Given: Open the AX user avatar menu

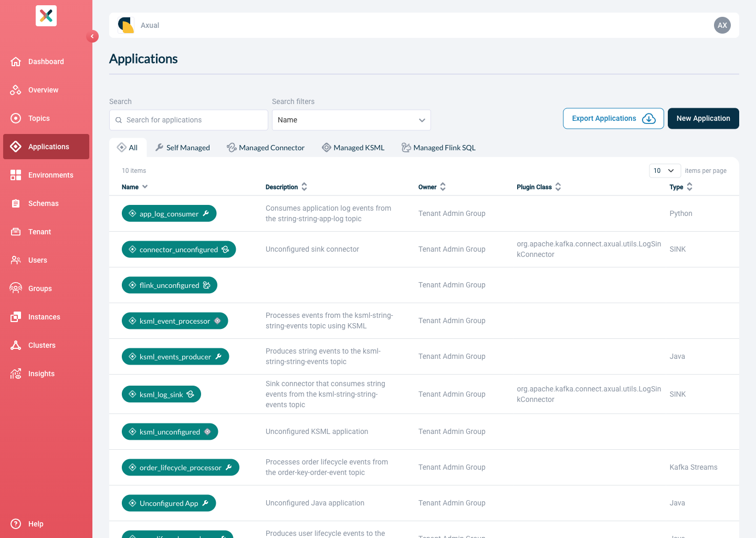Looking at the screenshot, I should [x=722, y=25].
